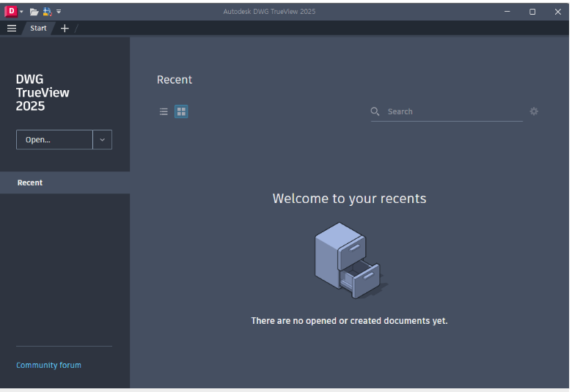
Task: Switch to list view of recents
Action: click(x=164, y=111)
